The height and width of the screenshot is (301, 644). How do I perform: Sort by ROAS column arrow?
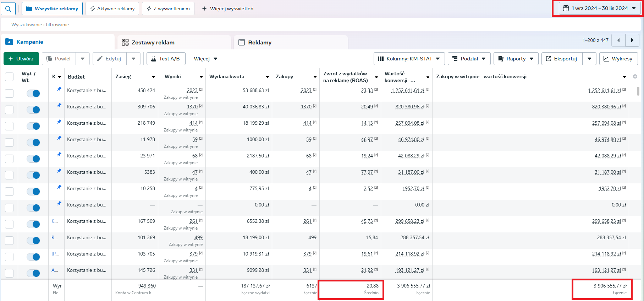click(x=376, y=77)
